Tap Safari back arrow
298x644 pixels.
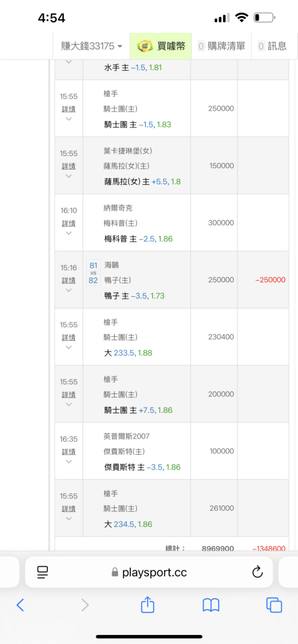20,605
